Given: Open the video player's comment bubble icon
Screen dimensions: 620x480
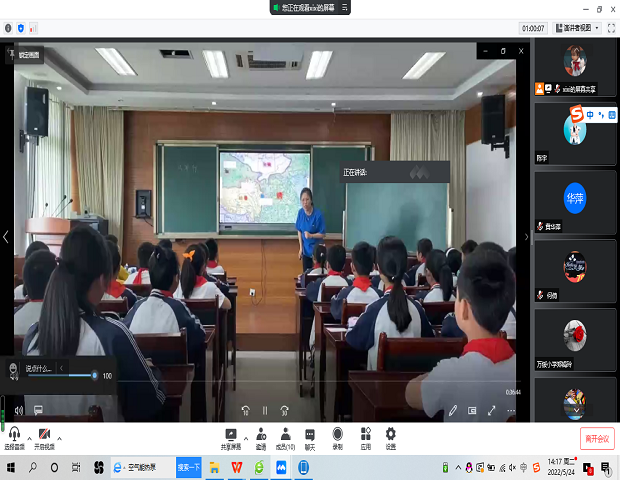Looking at the screenshot, I should tap(38, 410).
